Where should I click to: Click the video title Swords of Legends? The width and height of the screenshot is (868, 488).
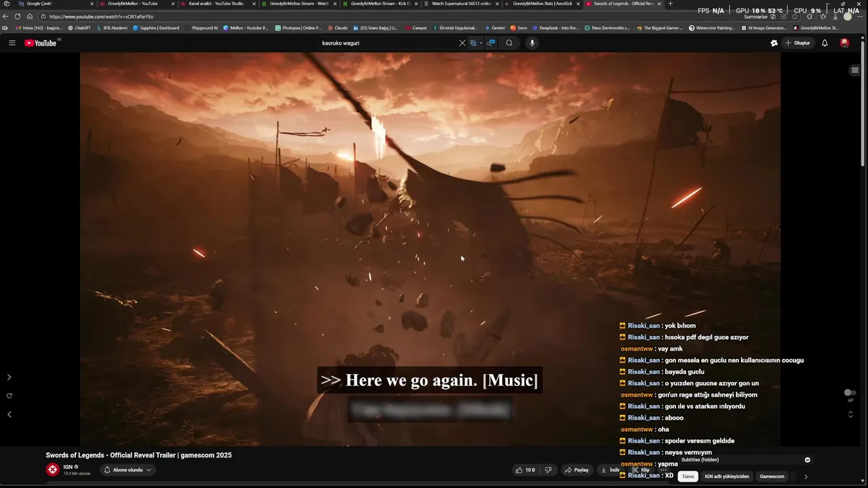click(x=138, y=455)
